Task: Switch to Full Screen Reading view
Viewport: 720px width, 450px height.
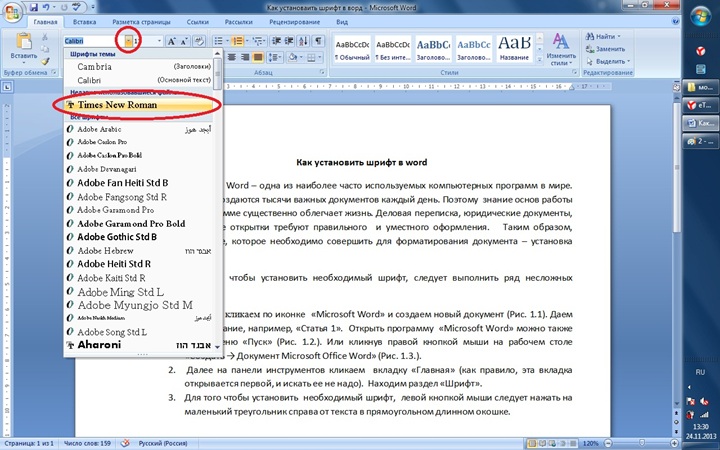Action: tap(542, 444)
